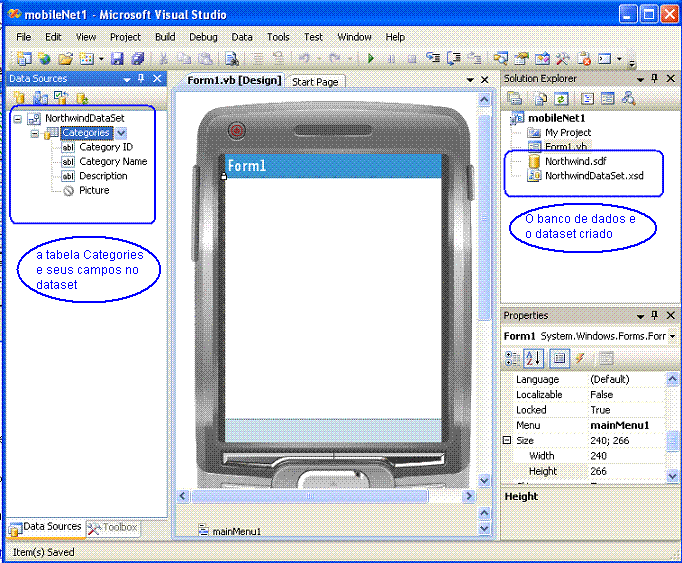Click the Open File folder icon
The image size is (682, 563).
(x=66, y=58)
